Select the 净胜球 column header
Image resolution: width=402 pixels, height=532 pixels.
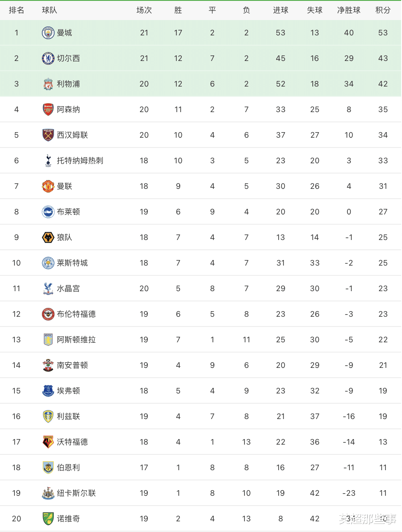[x=349, y=10]
